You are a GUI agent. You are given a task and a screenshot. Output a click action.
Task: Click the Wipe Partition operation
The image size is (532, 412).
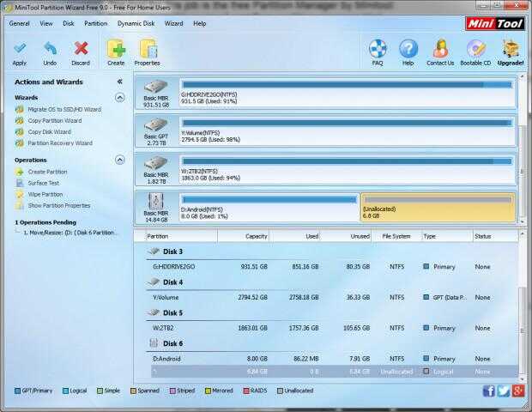pos(45,194)
